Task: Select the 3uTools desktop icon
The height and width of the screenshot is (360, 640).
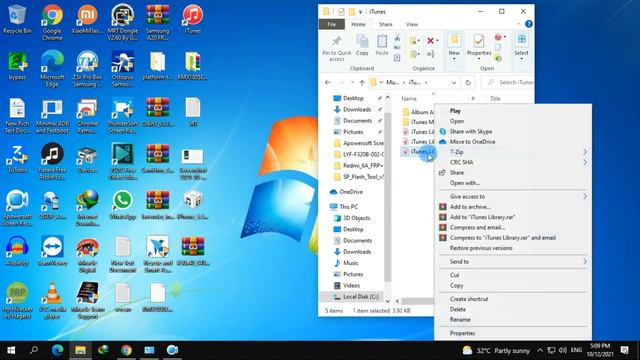Action: (x=17, y=158)
